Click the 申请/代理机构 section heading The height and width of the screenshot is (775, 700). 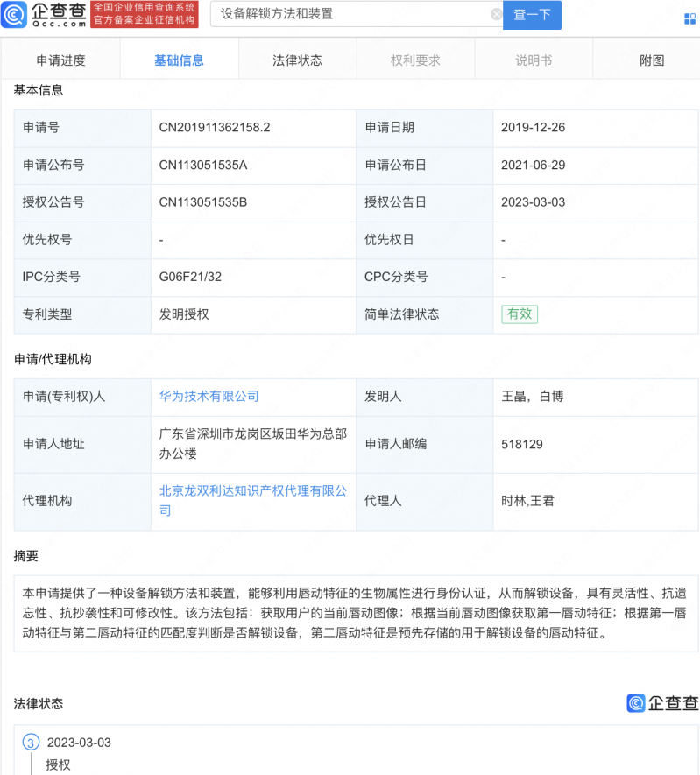53,359
